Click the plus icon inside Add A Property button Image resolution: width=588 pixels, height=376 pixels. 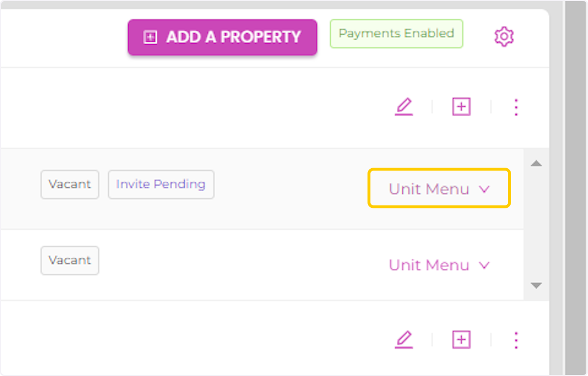click(149, 36)
